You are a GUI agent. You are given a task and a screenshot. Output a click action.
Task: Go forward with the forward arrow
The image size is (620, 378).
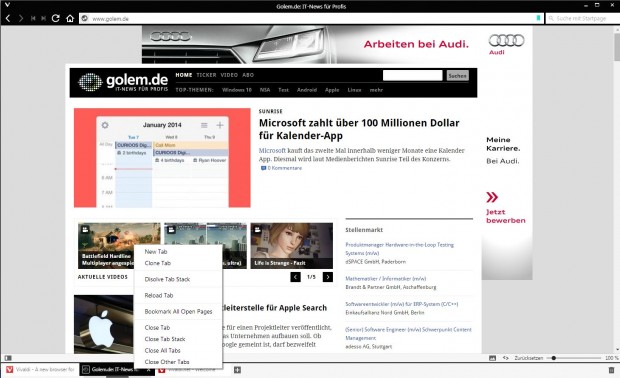point(21,18)
